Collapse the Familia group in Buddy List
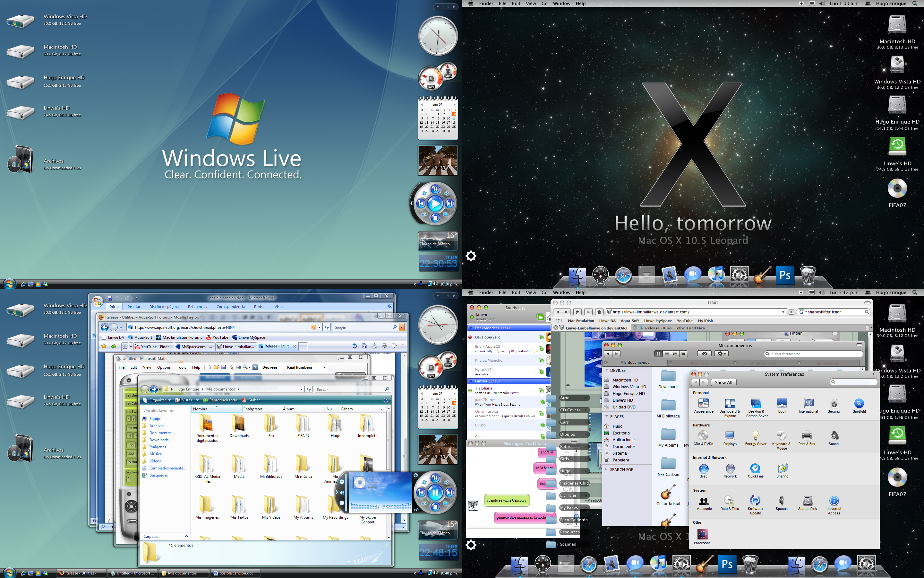The height and width of the screenshot is (578, 924). point(471,381)
